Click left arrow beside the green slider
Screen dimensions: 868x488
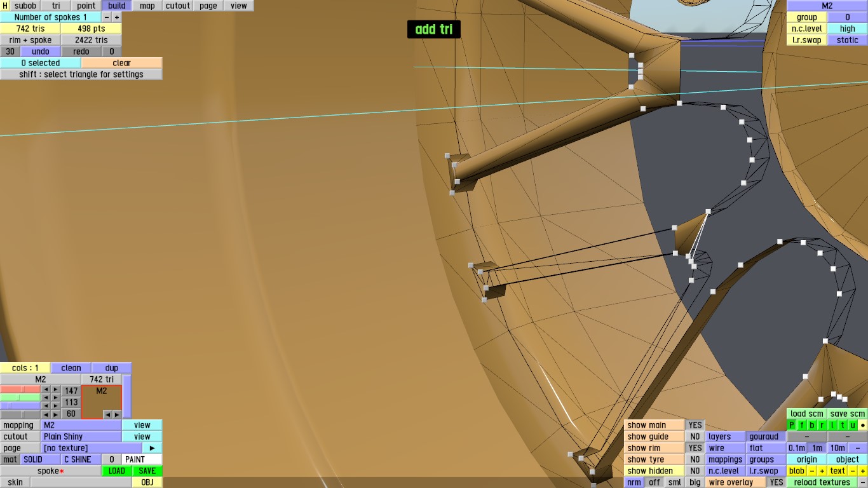(46, 398)
